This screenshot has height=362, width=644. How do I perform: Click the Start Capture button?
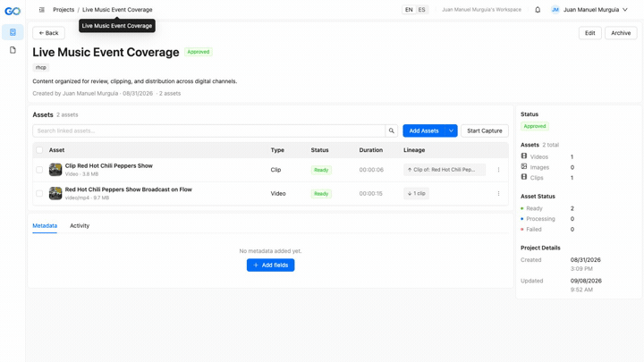pyautogui.click(x=484, y=130)
